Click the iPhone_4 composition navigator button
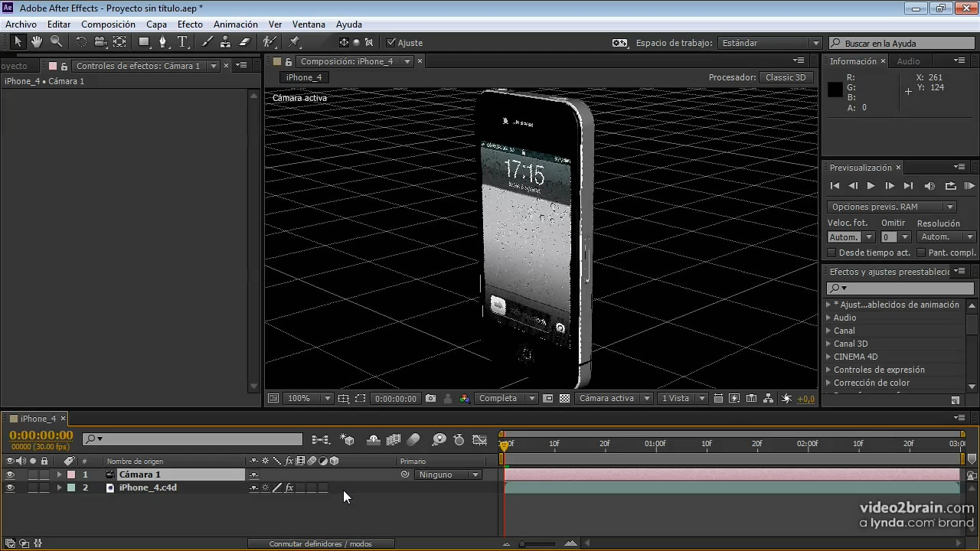This screenshot has width=980, height=551. [304, 77]
